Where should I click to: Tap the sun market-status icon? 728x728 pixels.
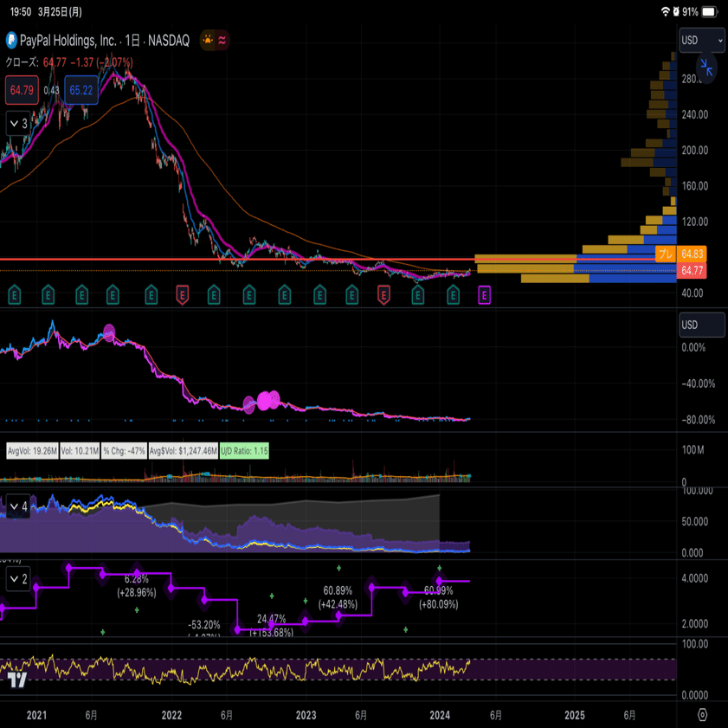(208, 40)
